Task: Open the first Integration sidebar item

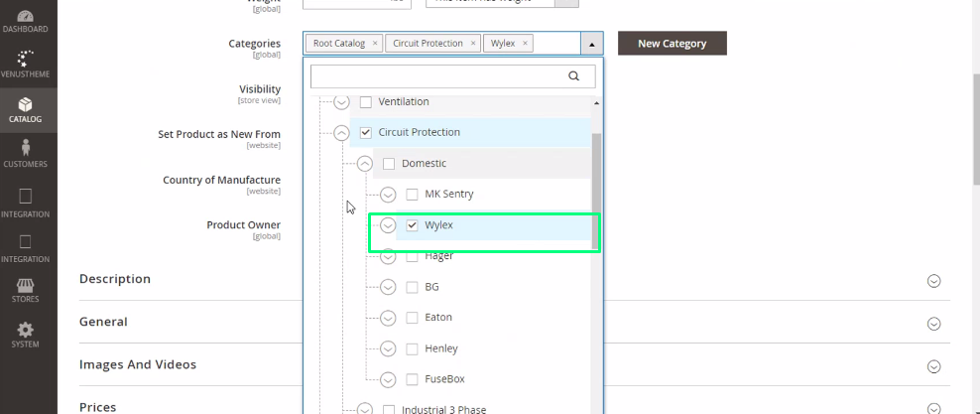Action: [25, 202]
